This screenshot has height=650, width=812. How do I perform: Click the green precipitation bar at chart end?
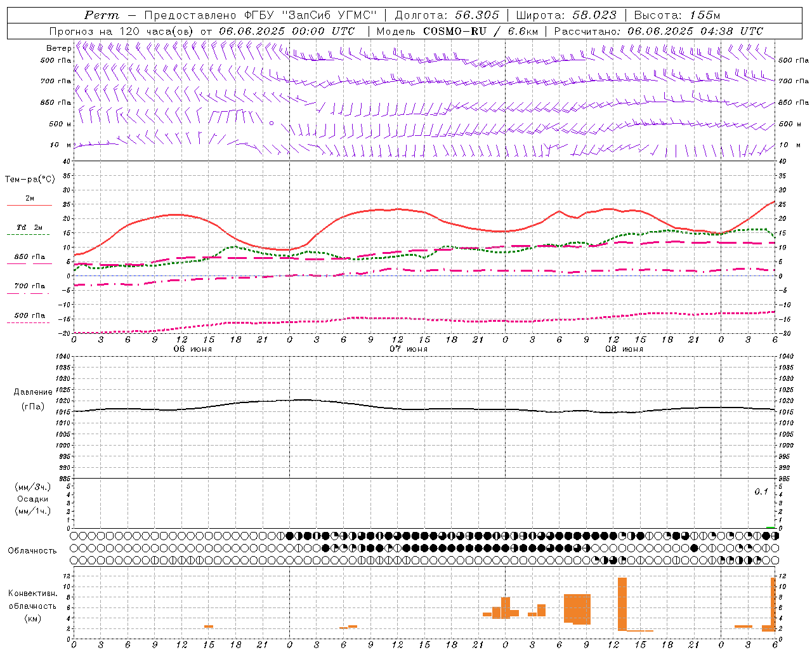click(771, 527)
